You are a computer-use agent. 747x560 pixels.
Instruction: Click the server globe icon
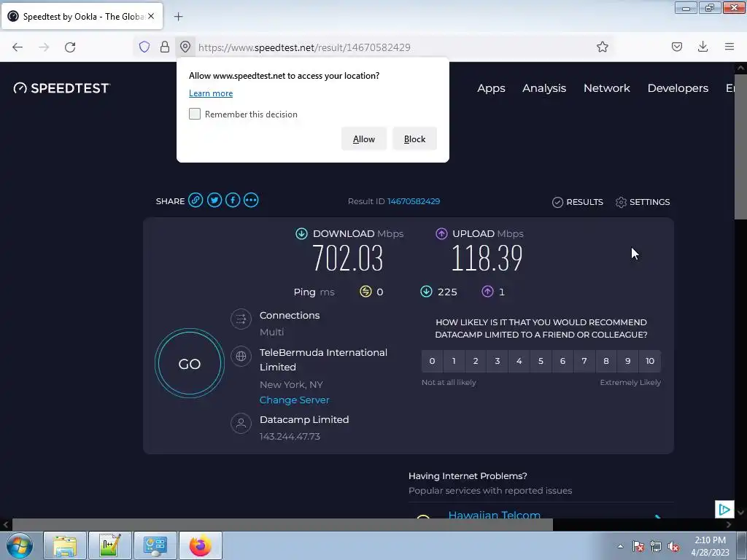pos(241,356)
